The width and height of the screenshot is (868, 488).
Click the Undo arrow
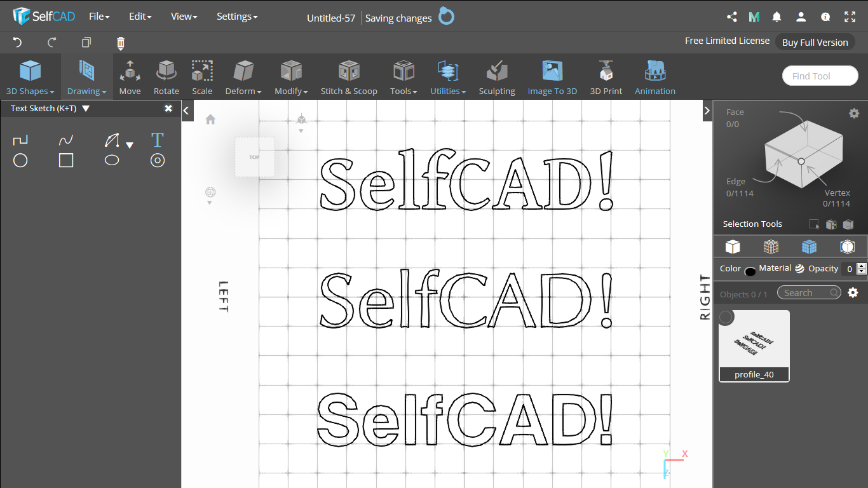(x=18, y=43)
